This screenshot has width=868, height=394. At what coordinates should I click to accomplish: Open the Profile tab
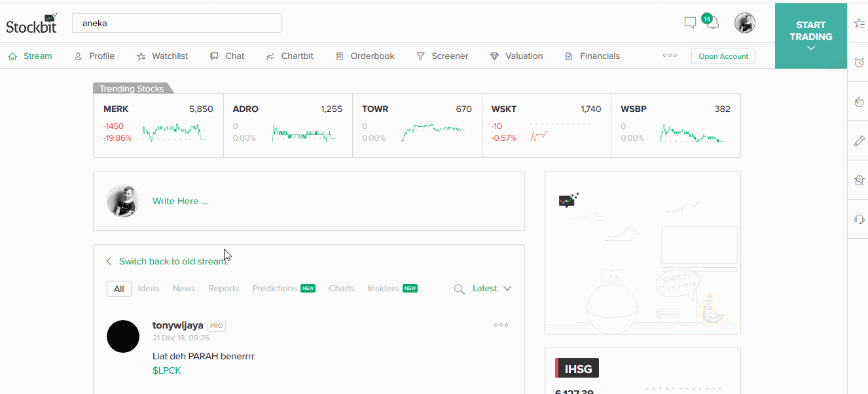click(x=95, y=56)
